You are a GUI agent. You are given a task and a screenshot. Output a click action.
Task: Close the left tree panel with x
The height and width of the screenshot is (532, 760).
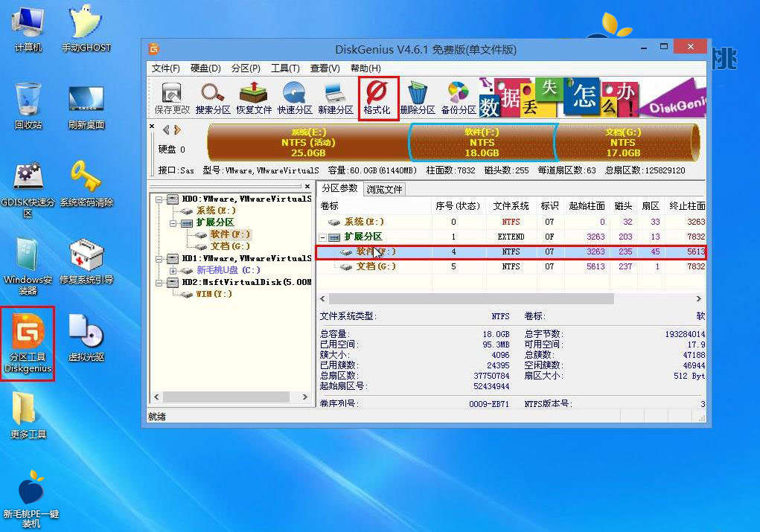(x=307, y=186)
